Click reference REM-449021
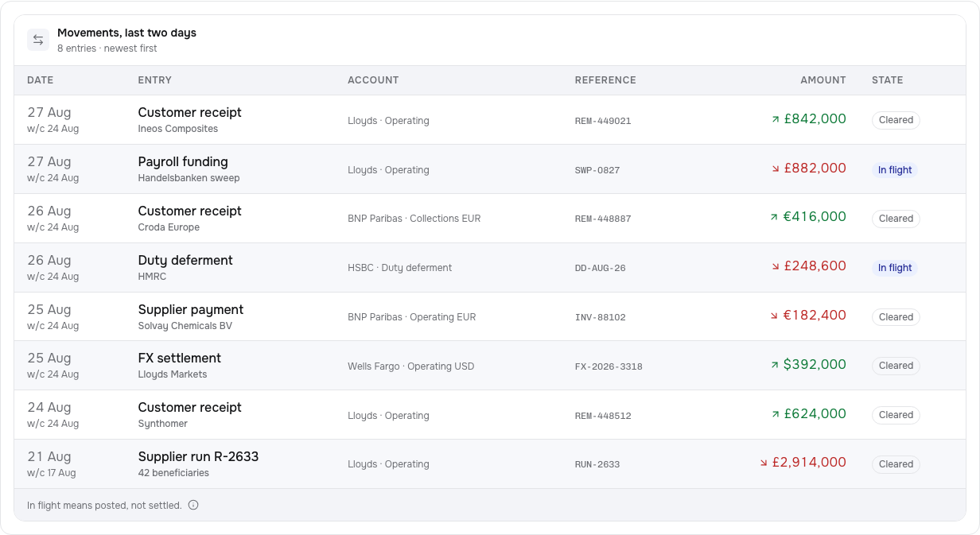The width and height of the screenshot is (980, 535). point(603,121)
